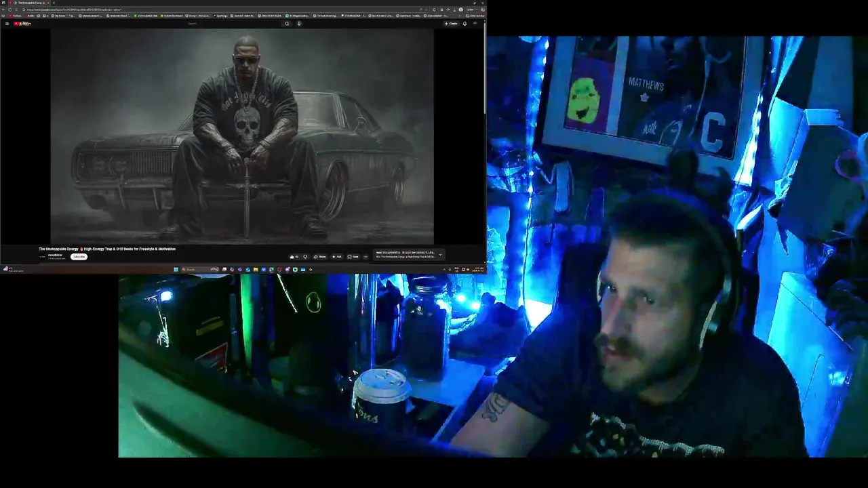Open the browser profile button
This screenshot has width=868, height=488.
(x=460, y=9)
